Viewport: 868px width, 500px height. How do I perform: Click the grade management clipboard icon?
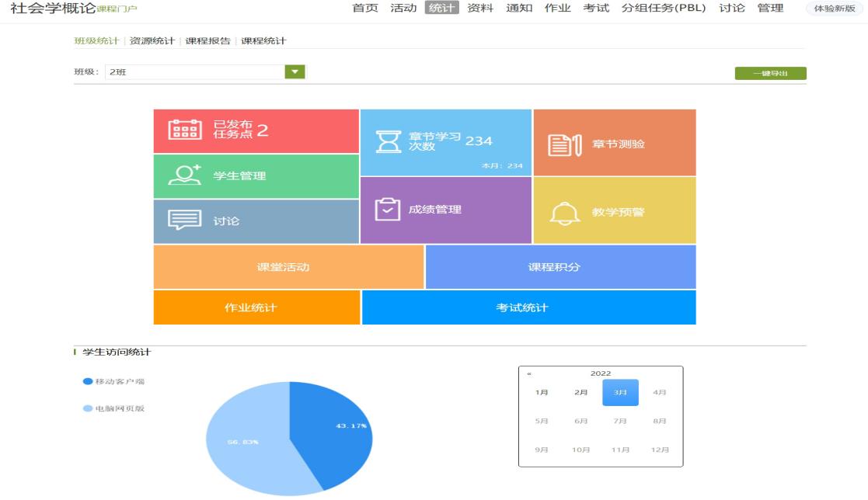tap(387, 210)
